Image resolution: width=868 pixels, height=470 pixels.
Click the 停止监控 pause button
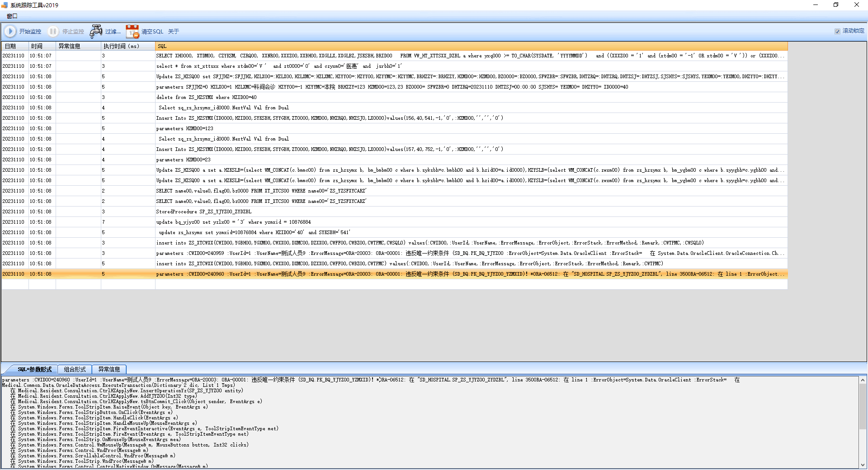coord(66,32)
